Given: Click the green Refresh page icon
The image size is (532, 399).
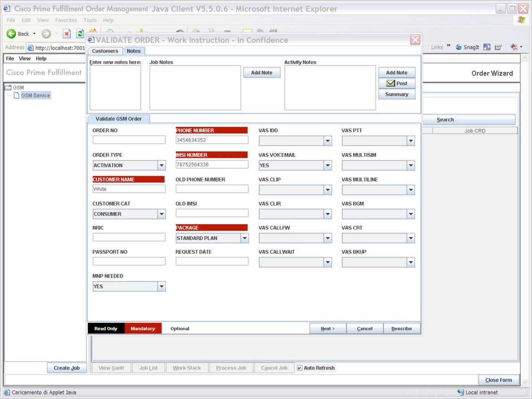Looking at the screenshot, I should tap(80, 34).
